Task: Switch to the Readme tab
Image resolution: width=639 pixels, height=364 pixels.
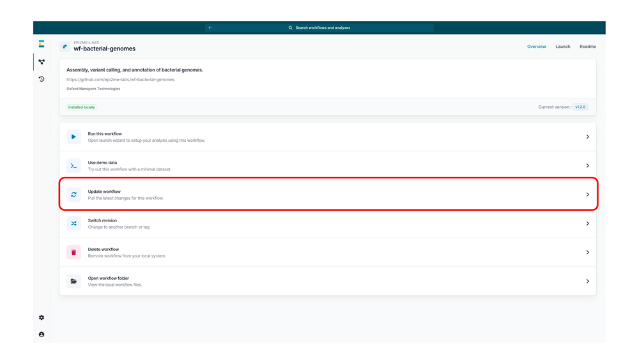Action: point(588,47)
